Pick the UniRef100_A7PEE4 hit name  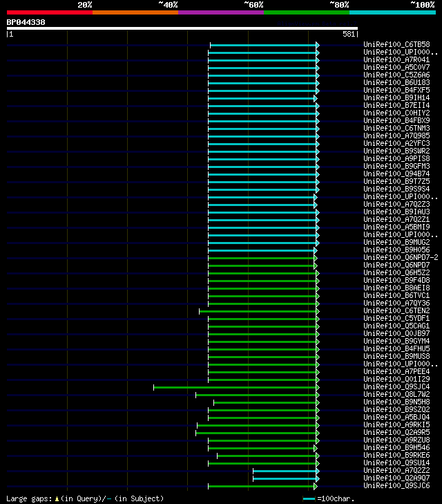tap(396, 371)
